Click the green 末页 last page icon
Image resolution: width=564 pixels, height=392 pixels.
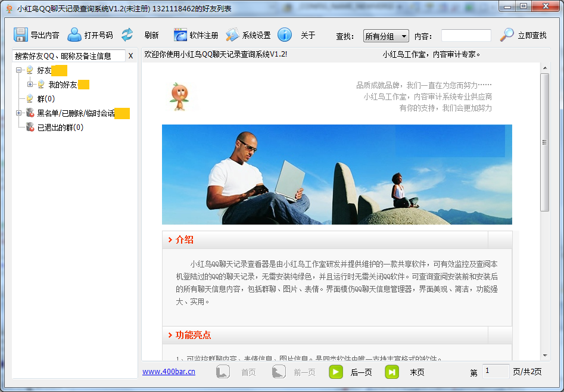point(392,372)
